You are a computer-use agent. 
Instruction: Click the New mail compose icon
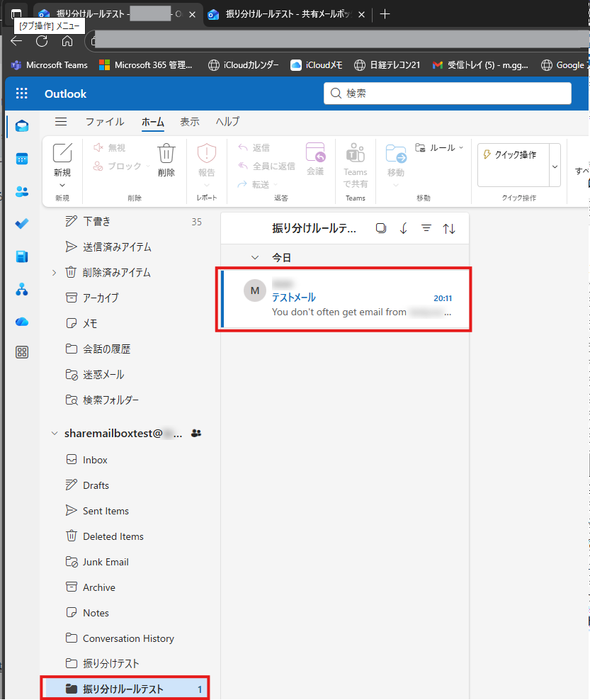tap(62, 153)
